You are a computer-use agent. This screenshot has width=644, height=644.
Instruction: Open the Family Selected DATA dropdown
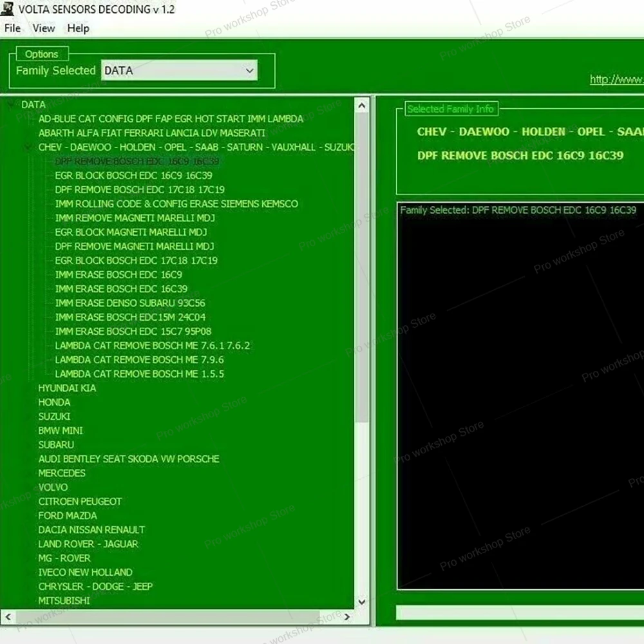[179, 71]
